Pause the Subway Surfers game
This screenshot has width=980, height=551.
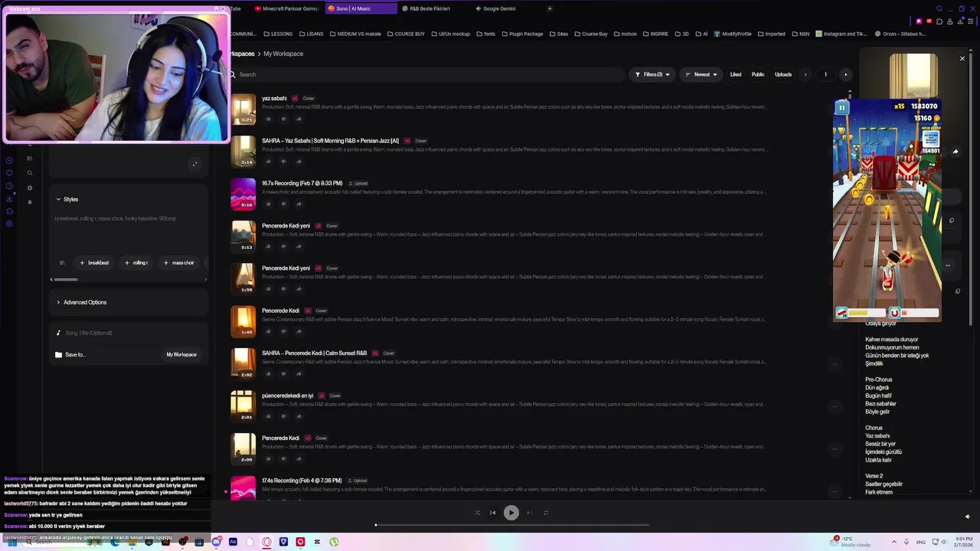click(841, 108)
